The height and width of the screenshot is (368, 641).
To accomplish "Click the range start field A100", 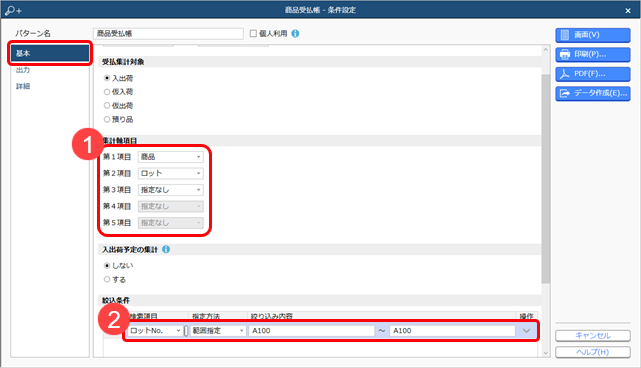I will [312, 330].
